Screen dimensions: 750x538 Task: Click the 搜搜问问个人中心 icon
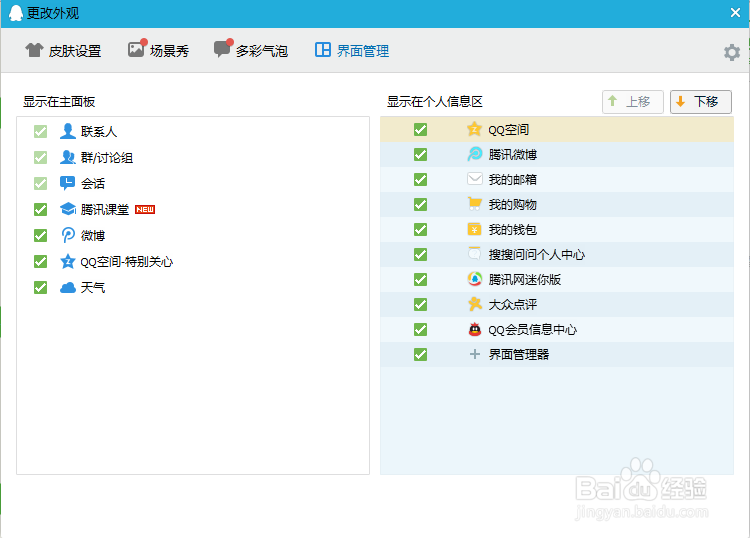point(474,253)
